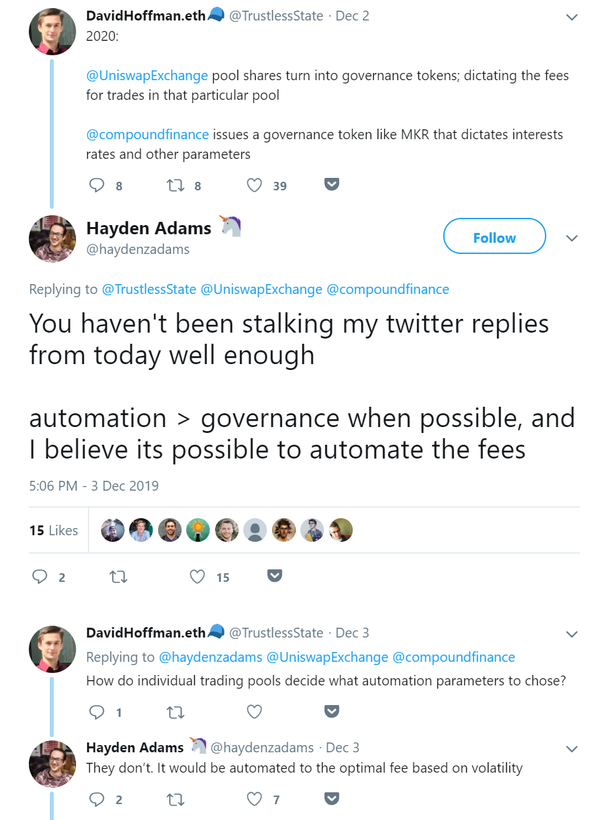600x820 pixels.
Task: Click the first liker's avatar thumbnail
Action: tap(113, 530)
